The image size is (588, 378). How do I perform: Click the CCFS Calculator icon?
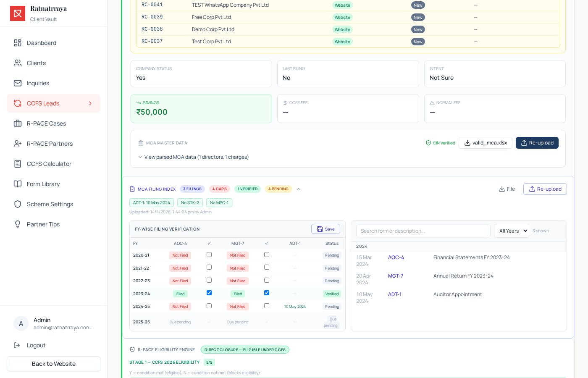pyautogui.click(x=18, y=164)
